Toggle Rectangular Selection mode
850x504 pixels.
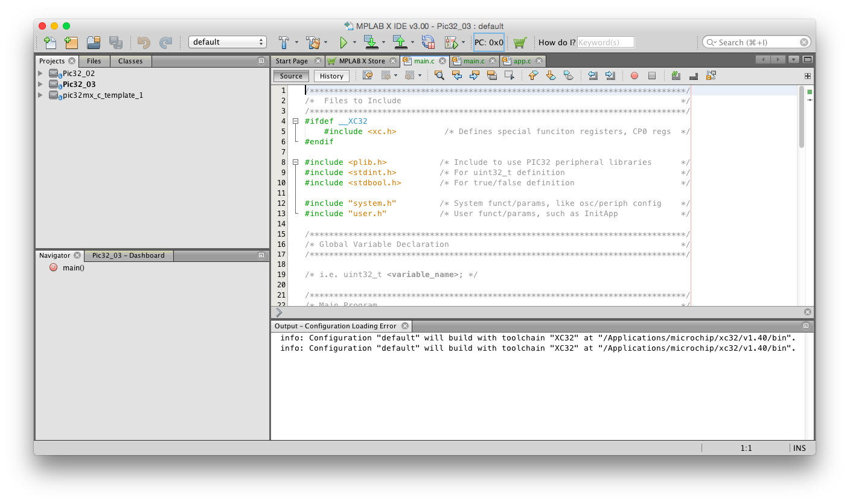tap(510, 75)
